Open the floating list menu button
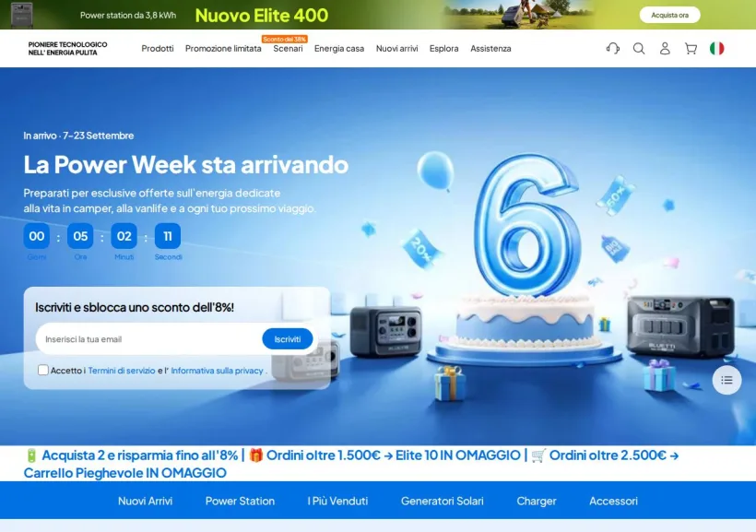The width and height of the screenshot is (756, 532). (726, 380)
